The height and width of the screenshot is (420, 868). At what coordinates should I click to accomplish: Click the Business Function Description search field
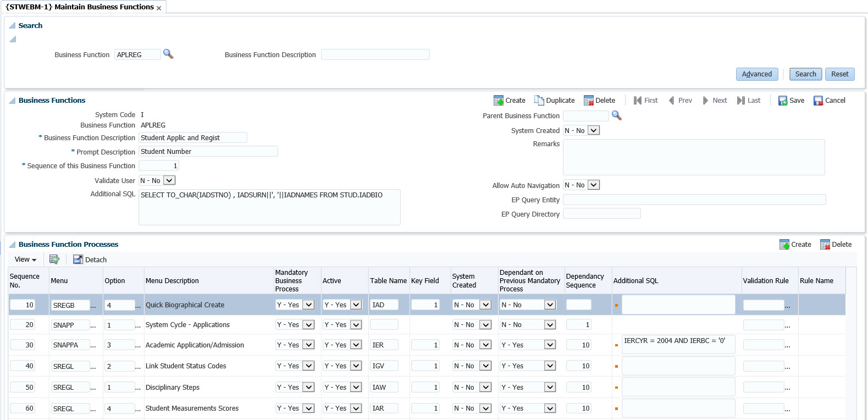(x=375, y=54)
